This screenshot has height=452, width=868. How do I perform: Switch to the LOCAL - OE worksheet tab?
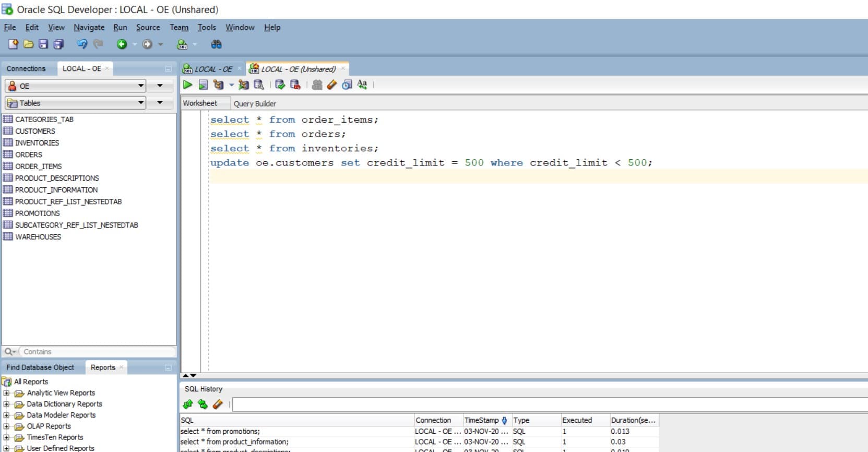point(213,69)
